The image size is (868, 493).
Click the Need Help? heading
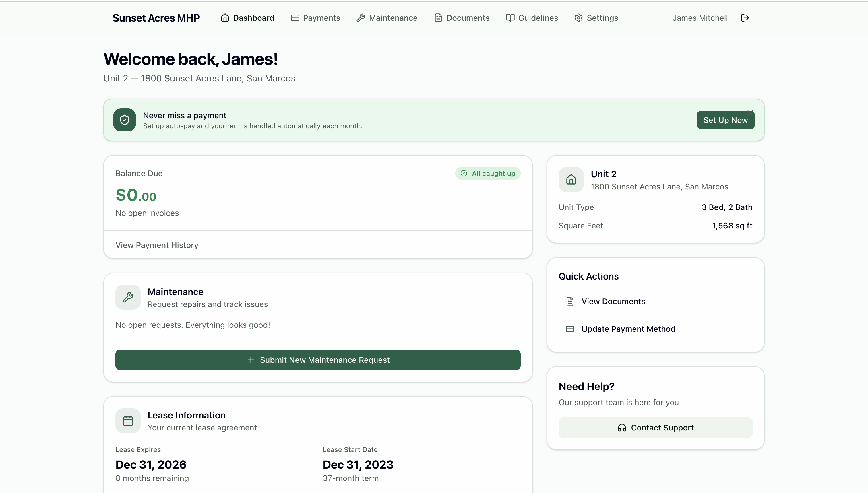[586, 386]
